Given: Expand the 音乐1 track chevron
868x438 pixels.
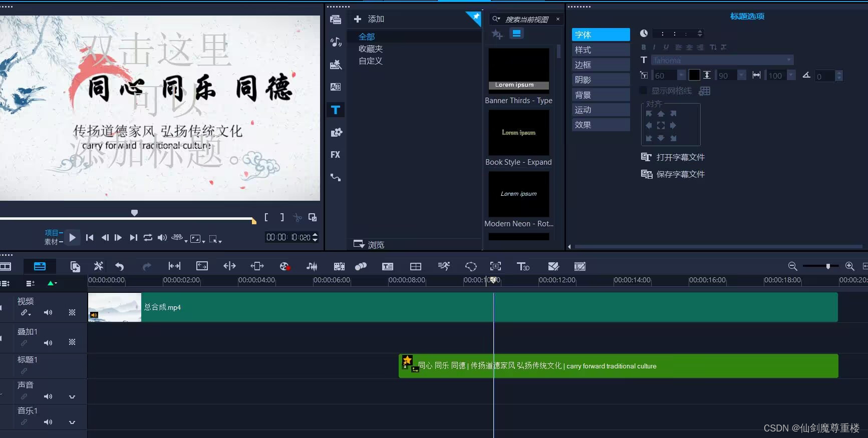Looking at the screenshot, I should 72,422.
